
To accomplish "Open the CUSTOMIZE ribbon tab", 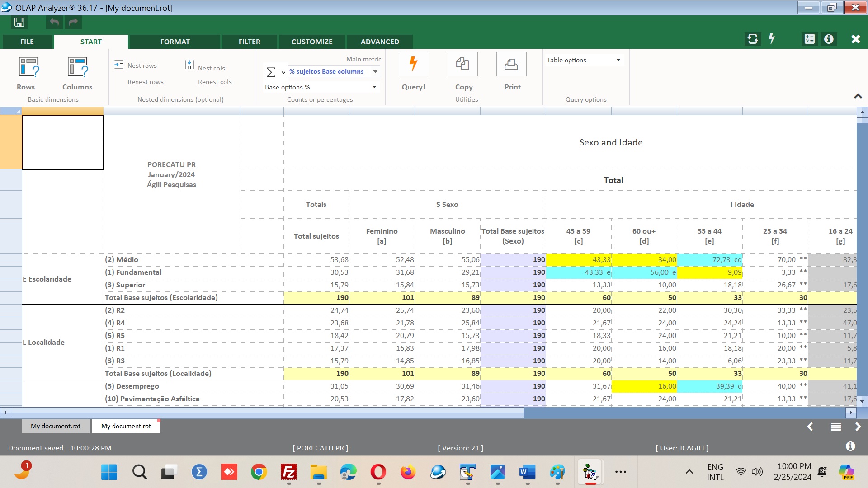I will point(311,42).
